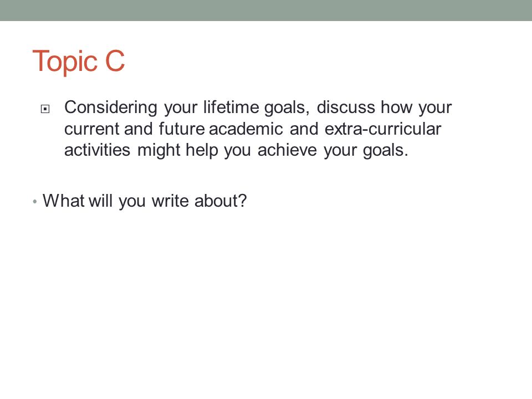Click the word 'discuss' in the first line
Image resolution: width=532 pixels, height=399 pixels.
346,107
